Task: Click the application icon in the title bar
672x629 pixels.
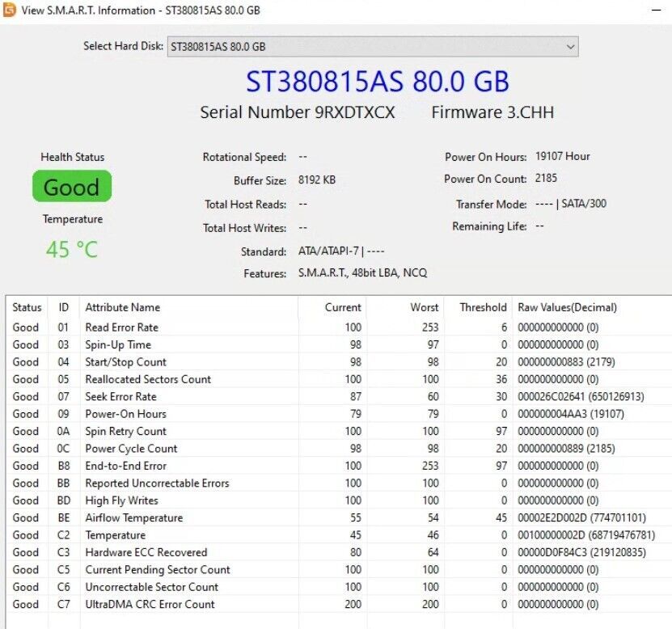Action: coord(9,10)
